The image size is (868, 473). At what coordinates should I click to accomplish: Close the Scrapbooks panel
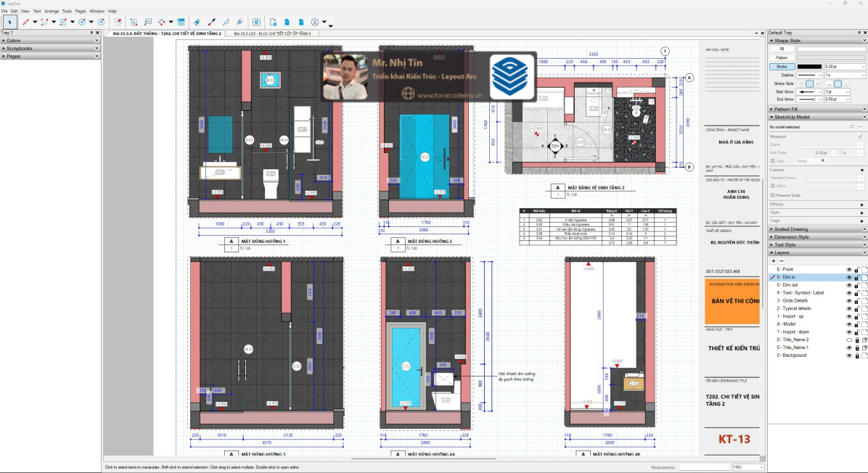(97, 48)
